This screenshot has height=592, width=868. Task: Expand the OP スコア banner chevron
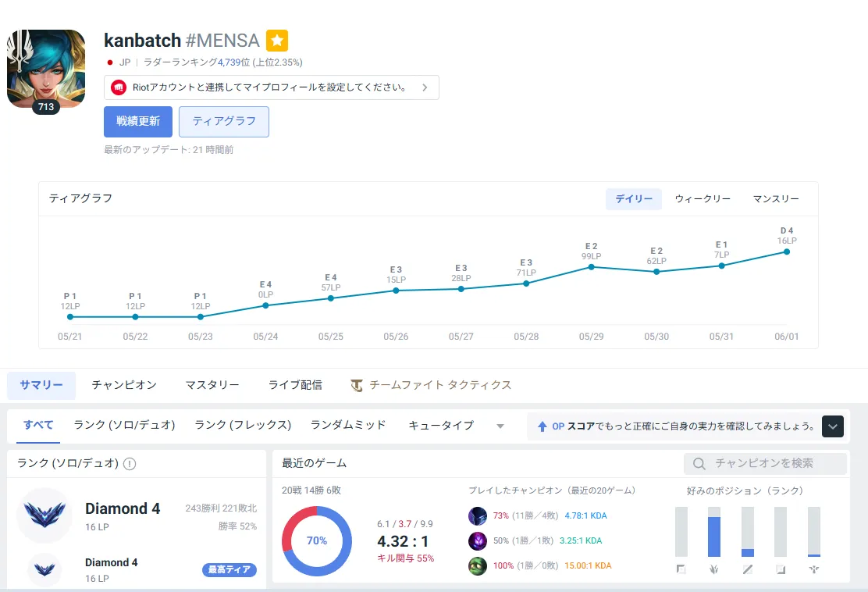coord(833,426)
